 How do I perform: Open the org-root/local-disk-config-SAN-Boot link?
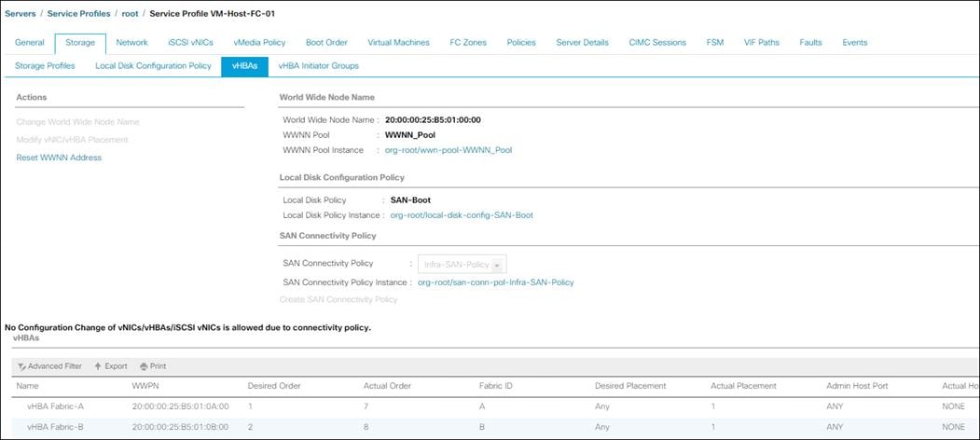pyautogui.click(x=462, y=215)
